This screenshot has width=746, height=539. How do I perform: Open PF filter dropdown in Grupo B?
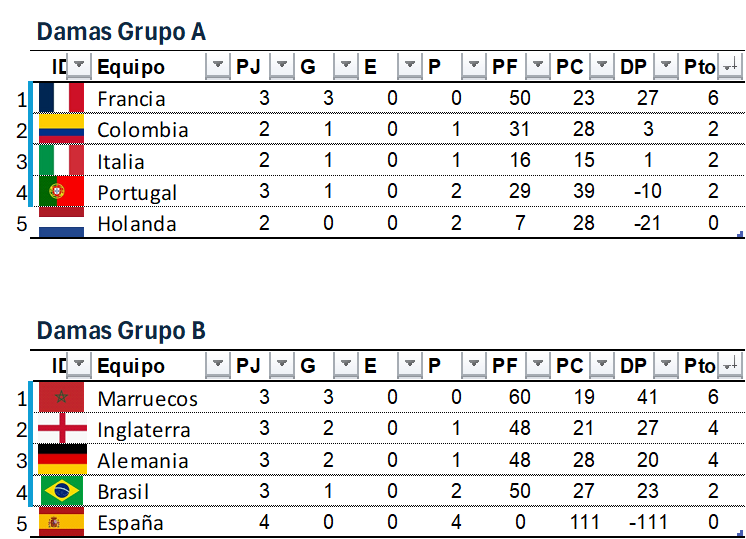[538, 366]
